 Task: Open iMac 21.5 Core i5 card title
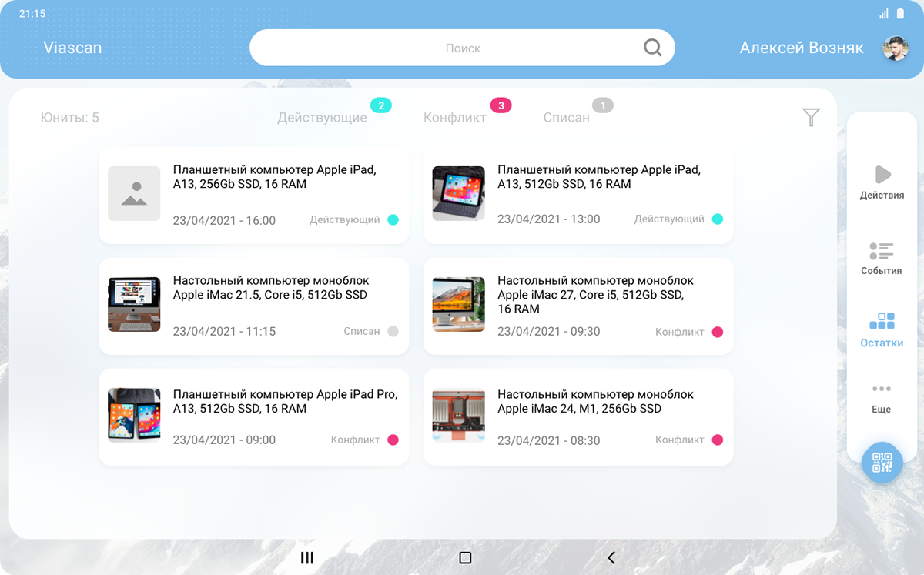click(x=271, y=288)
